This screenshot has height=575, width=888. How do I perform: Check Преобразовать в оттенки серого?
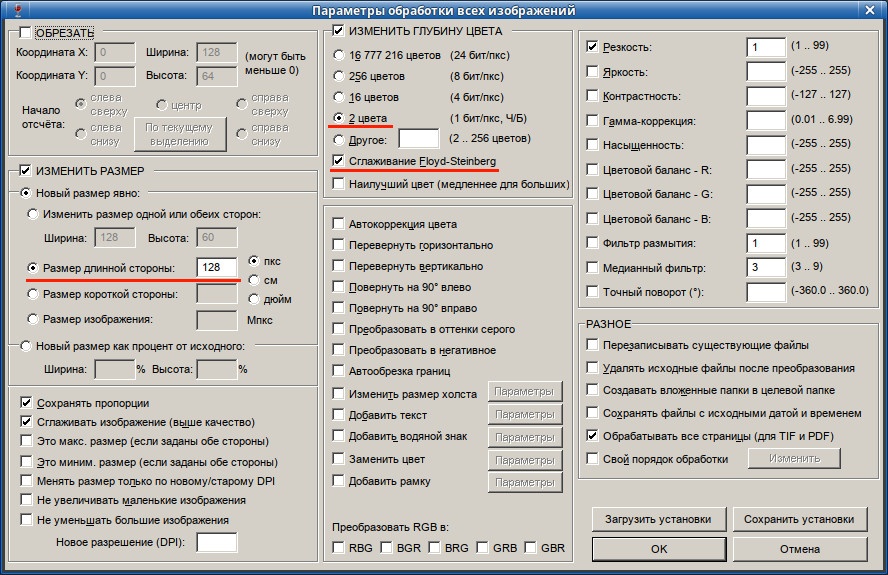pyautogui.click(x=338, y=329)
